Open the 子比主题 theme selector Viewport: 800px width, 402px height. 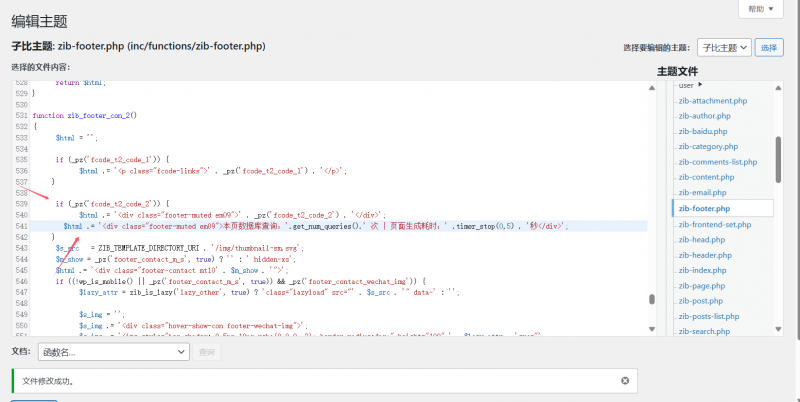point(724,47)
